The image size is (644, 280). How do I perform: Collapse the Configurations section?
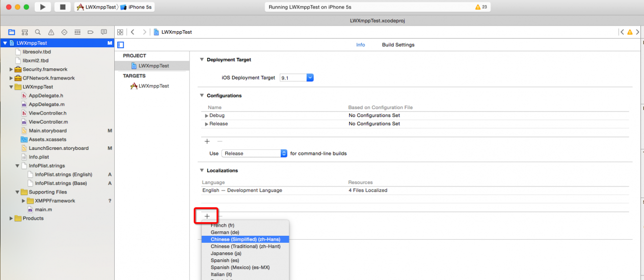coord(202,96)
